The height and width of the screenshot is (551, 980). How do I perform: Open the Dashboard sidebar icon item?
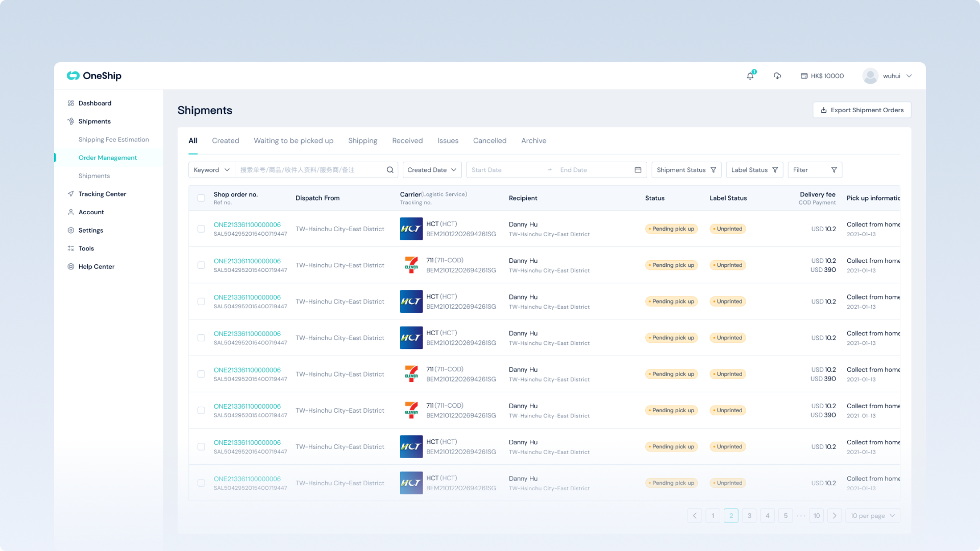click(x=71, y=103)
